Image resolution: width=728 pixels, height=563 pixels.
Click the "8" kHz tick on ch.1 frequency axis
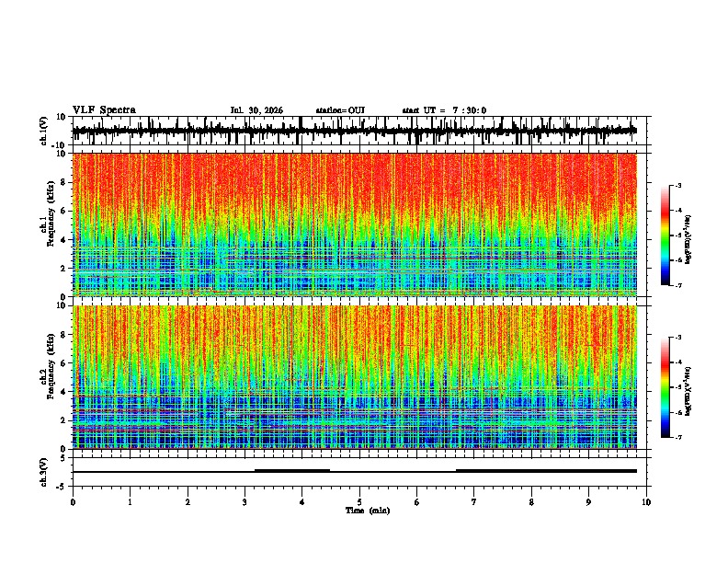[64, 182]
